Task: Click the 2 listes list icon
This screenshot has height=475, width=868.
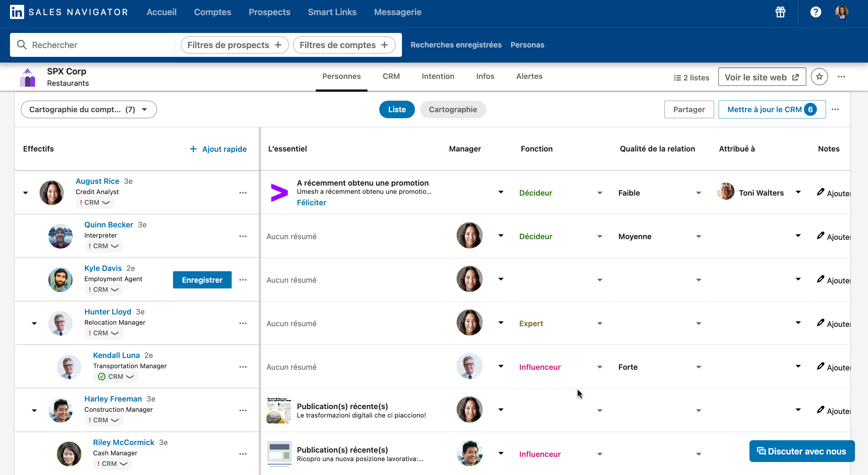Action: (x=677, y=78)
